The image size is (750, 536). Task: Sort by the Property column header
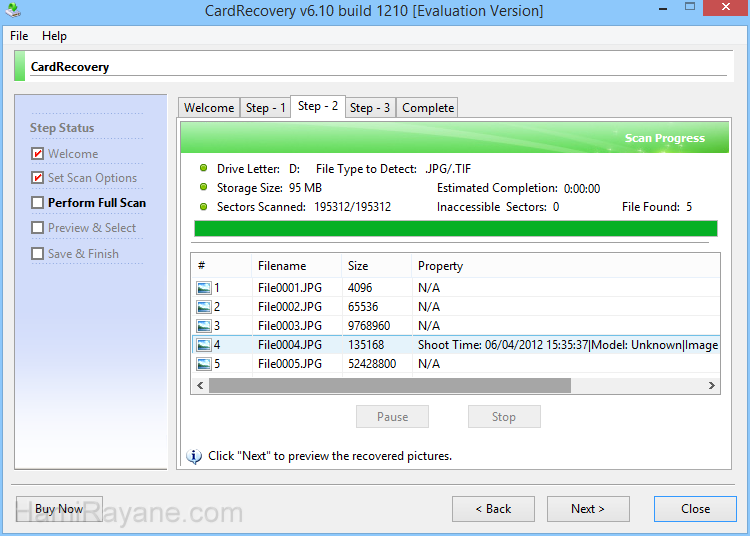(565, 266)
